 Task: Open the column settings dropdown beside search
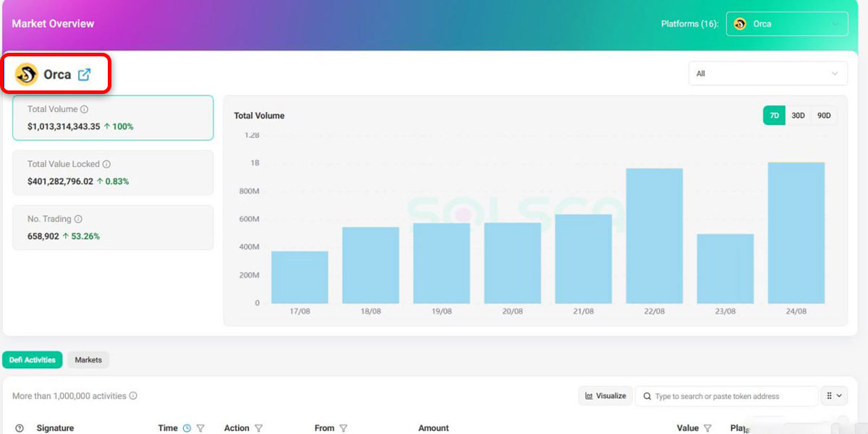click(834, 396)
